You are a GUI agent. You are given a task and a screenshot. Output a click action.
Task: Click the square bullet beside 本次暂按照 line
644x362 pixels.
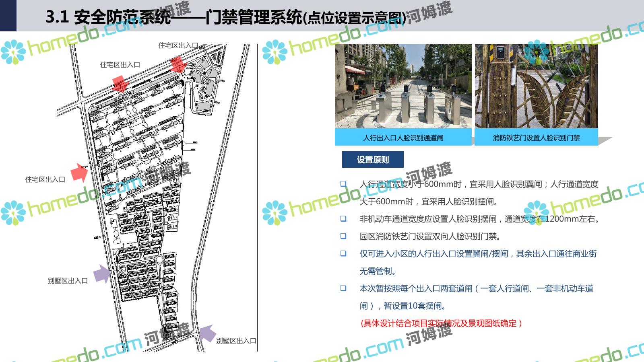click(343, 288)
